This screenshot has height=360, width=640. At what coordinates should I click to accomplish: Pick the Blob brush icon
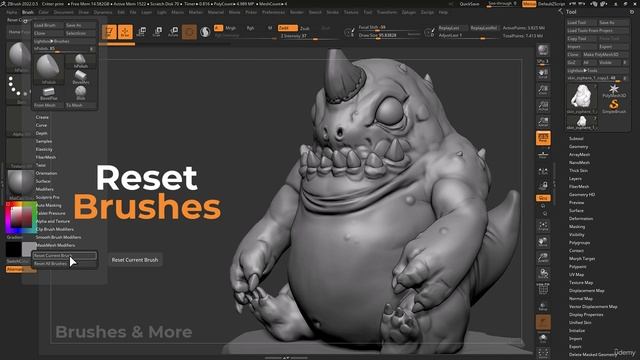pyautogui.click(x=80, y=93)
